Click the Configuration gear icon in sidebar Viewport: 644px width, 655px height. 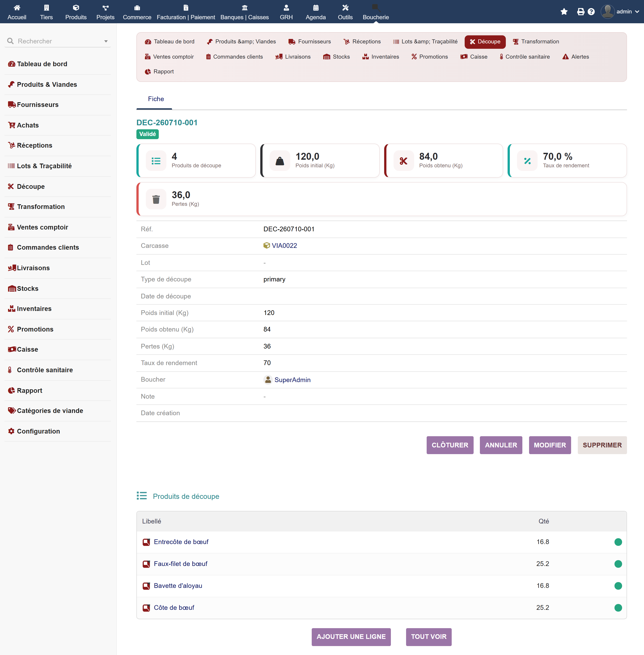coord(11,431)
